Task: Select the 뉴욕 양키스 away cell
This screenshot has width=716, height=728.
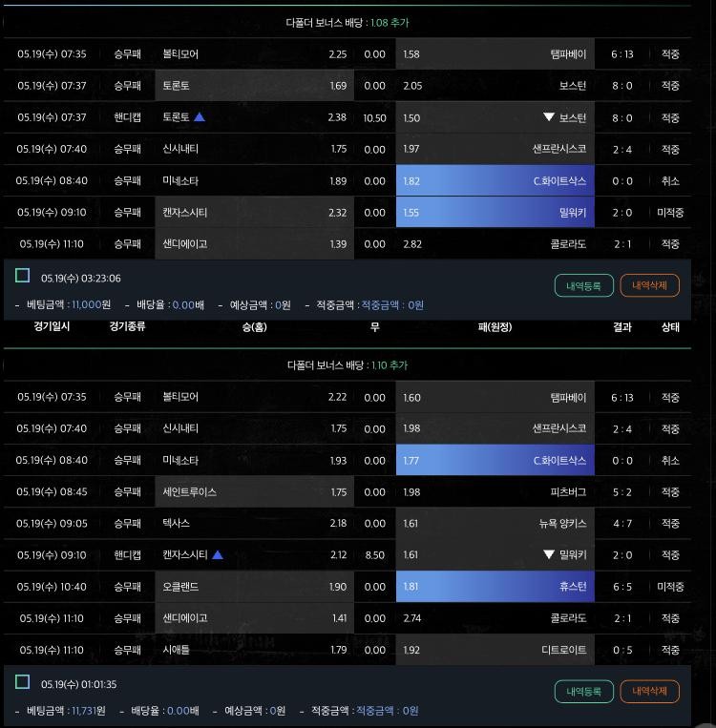Action: (495, 523)
